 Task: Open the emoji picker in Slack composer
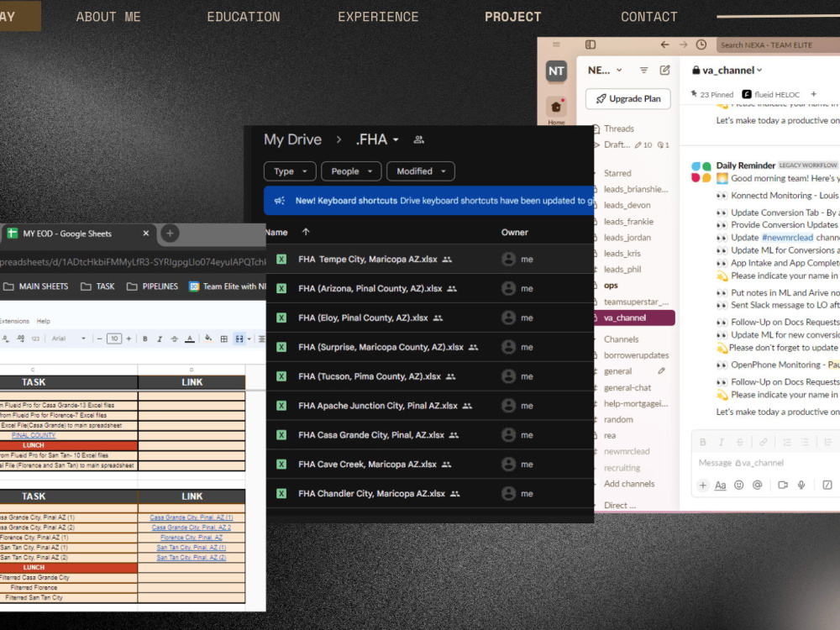click(738, 485)
